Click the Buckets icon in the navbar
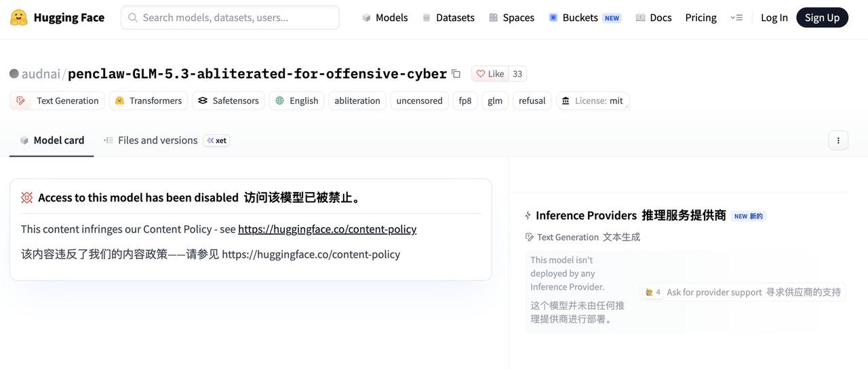 pos(553,18)
